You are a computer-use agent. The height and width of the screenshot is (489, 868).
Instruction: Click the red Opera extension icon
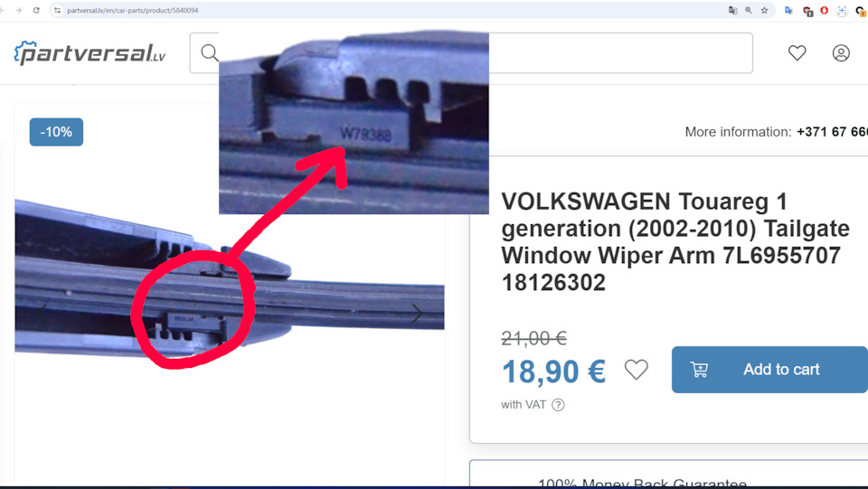(x=825, y=11)
